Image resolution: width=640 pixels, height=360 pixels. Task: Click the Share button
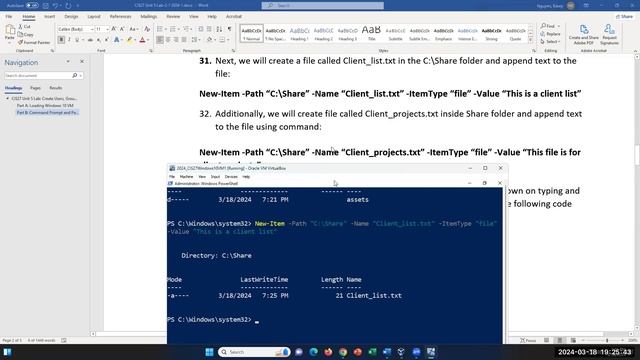(624, 16)
